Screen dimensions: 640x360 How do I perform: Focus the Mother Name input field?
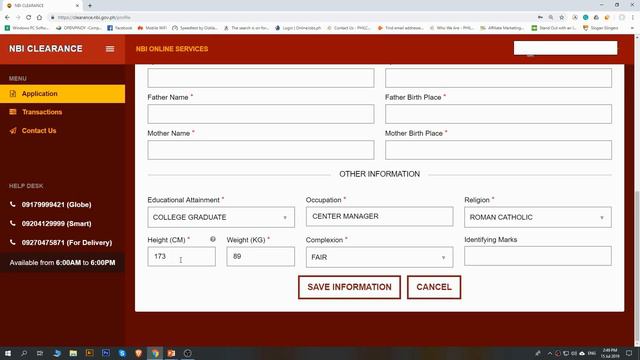coord(260,150)
